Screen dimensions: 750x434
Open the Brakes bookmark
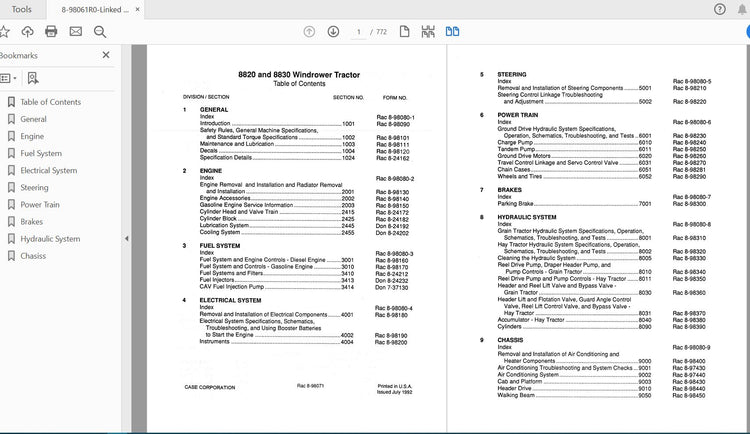[32, 222]
